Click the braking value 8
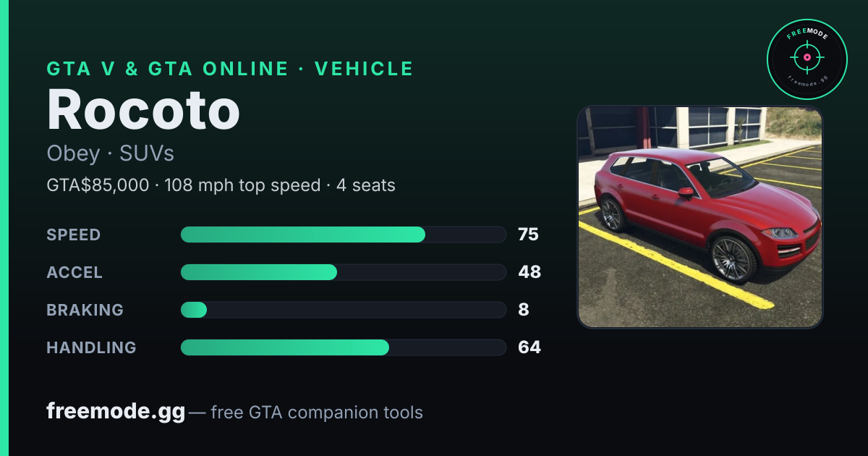The height and width of the screenshot is (456, 868). pos(524,310)
